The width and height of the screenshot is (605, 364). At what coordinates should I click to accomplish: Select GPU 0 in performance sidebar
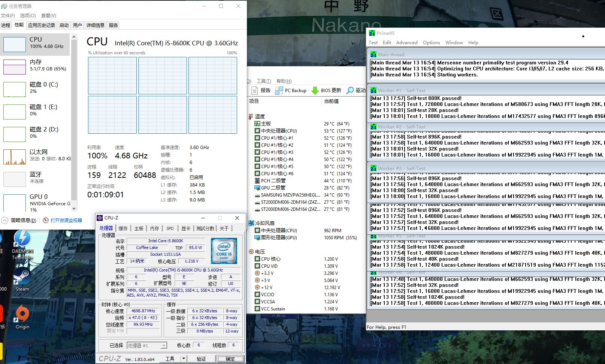click(35, 201)
